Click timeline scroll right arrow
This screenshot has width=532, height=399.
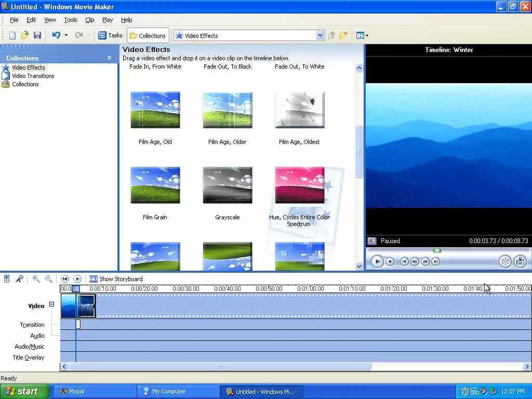click(527, 367)
